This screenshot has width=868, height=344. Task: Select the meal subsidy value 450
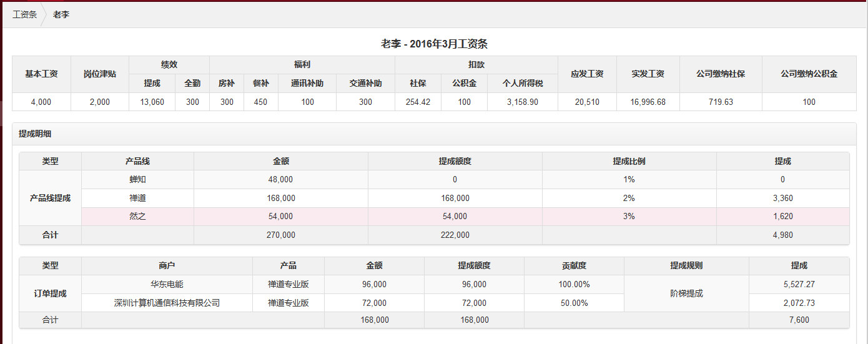coord(261,102)
